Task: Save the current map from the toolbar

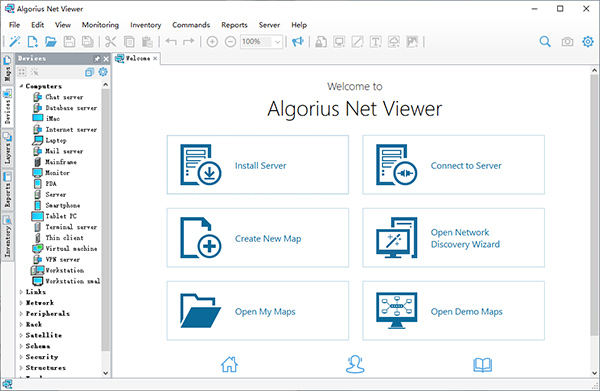Action: (x=69, y=41)
